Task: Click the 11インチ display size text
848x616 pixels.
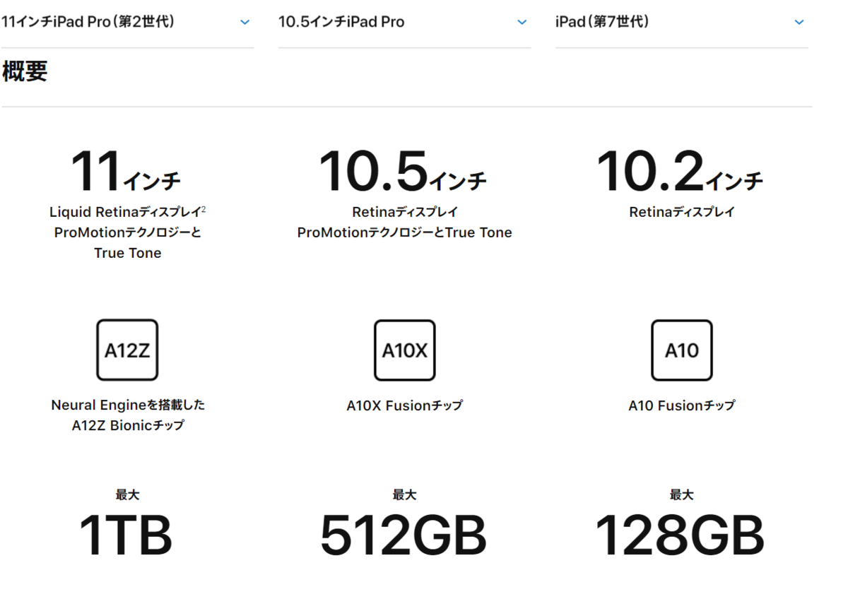Action: [x=126, y=172]
